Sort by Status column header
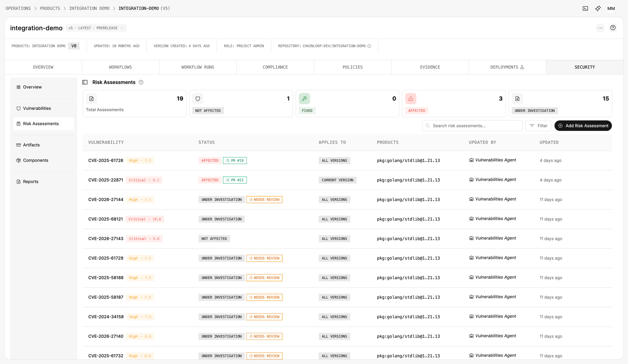Image resolution: width=628 pixels, height=364 pixels. coord(207,142)
